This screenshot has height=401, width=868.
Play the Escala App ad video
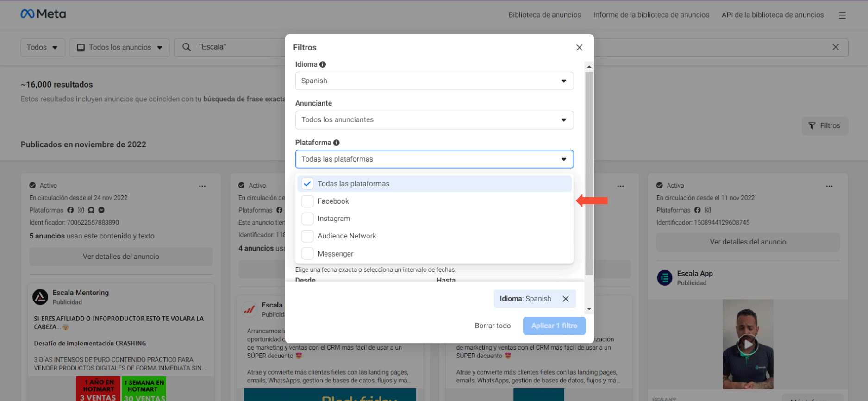pyautogui.click(x=748, y=344)
